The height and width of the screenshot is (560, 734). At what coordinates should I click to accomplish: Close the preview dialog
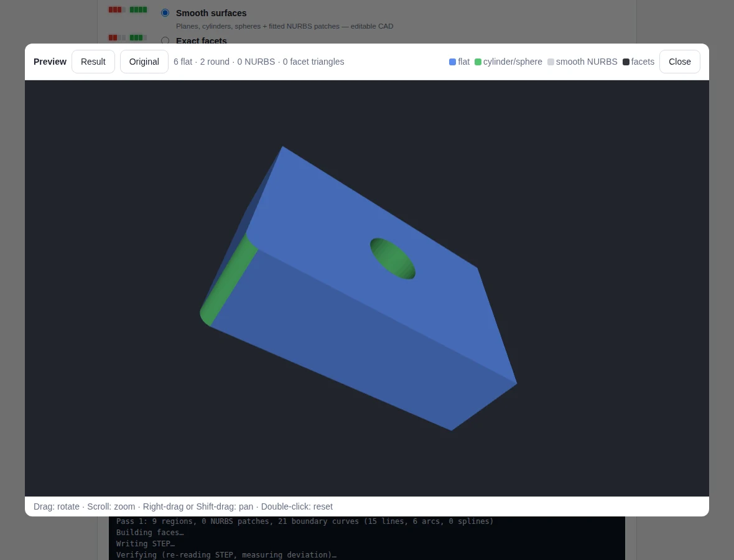680,62
